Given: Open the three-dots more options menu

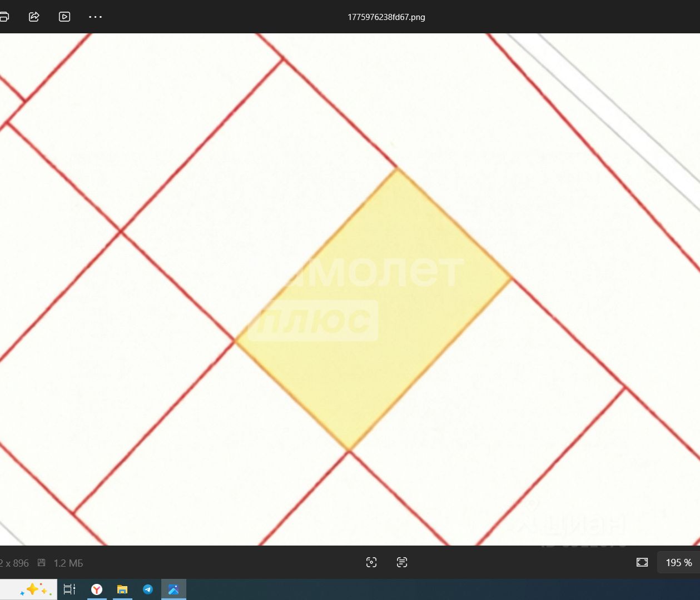Looking at the screenshot, I should click(x=95, y=17).
